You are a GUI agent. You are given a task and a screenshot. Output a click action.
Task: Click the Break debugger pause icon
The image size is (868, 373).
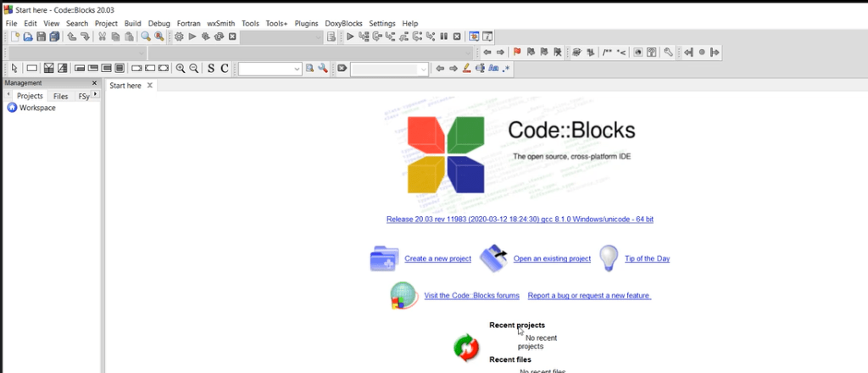tap(443, 36)
